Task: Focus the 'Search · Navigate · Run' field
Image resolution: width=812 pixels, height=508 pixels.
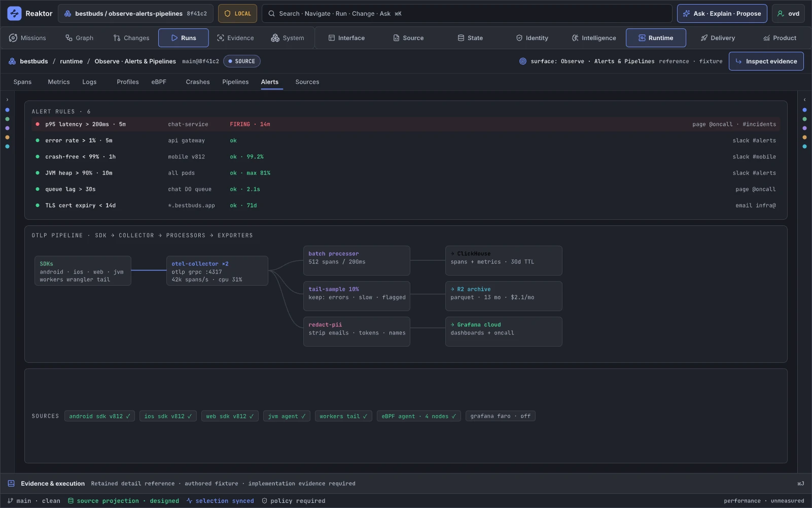Action: (467, 14)
